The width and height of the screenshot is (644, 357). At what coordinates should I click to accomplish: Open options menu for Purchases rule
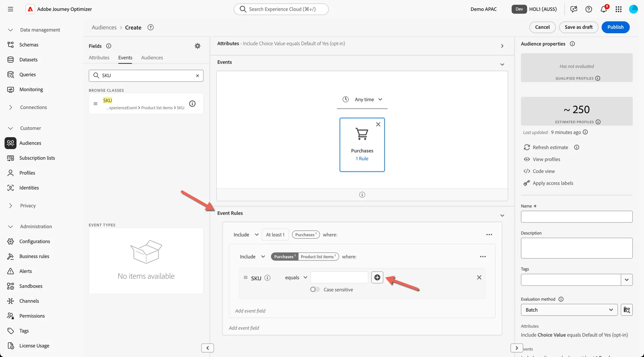pos(489,235)
